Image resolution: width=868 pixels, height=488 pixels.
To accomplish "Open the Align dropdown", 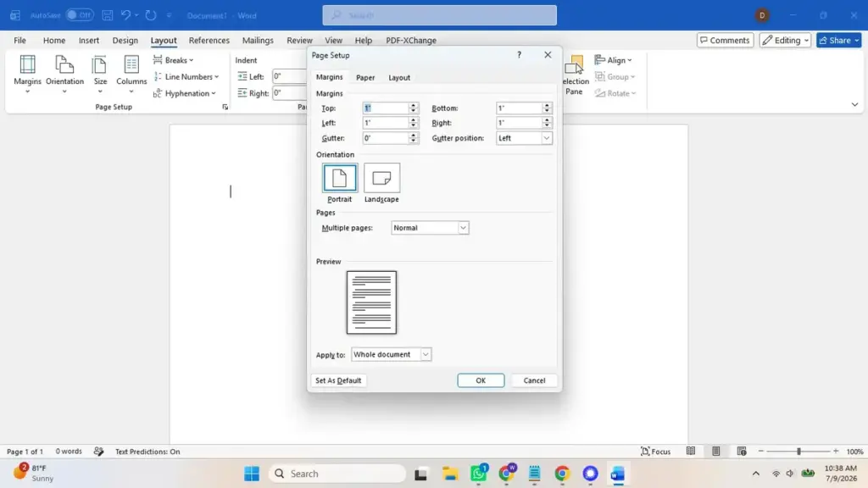I will point(614,60).
